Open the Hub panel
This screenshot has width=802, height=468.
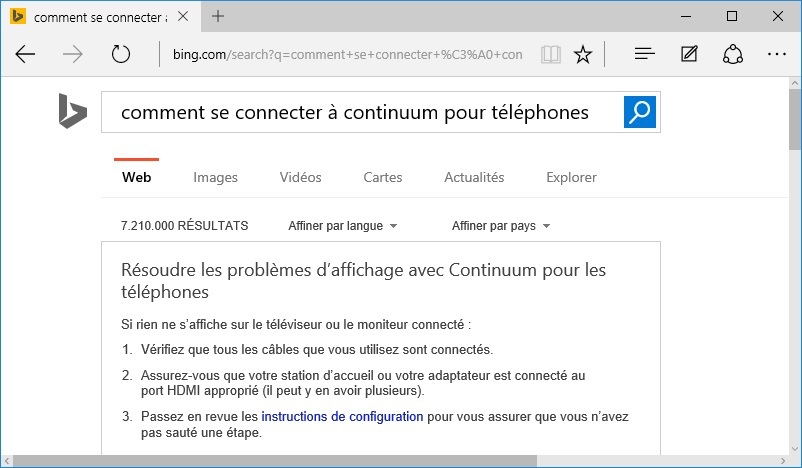[644, 53]
